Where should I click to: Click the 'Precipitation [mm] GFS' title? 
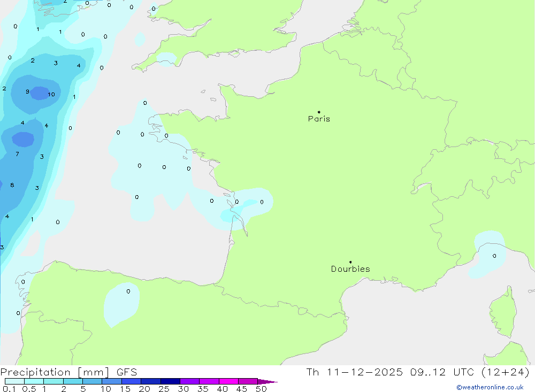click(x=68, y=372)
